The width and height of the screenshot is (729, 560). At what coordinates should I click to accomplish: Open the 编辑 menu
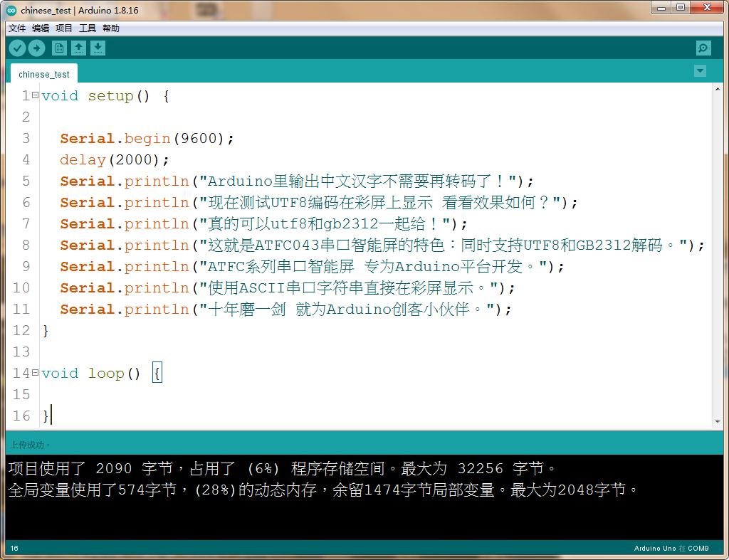[41, 28]
